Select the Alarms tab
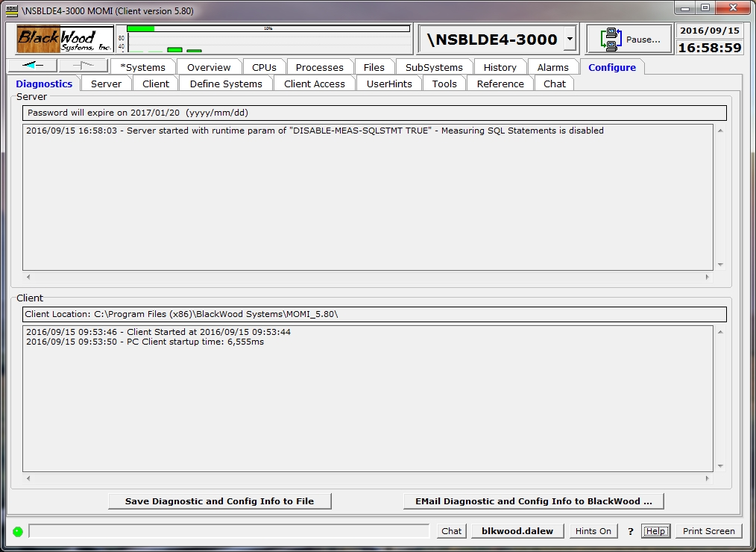The height and width of the screenshot is (552, 756). pyautogui.click(x=552, y=67)
